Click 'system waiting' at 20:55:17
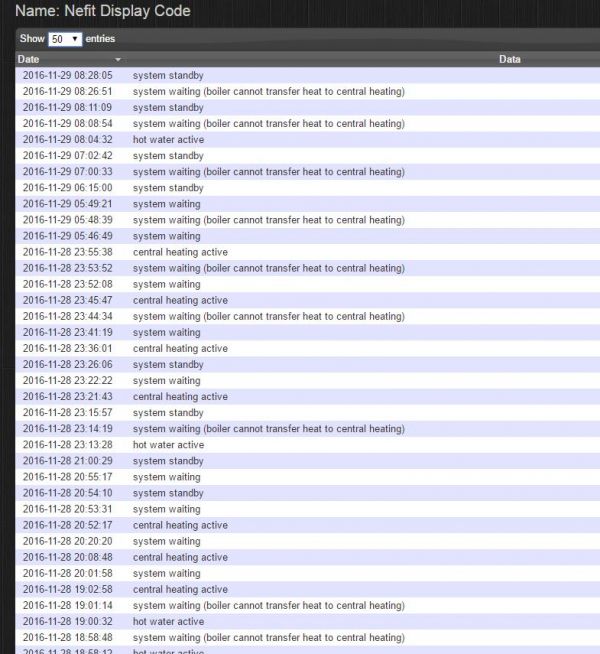 point(166,477)
